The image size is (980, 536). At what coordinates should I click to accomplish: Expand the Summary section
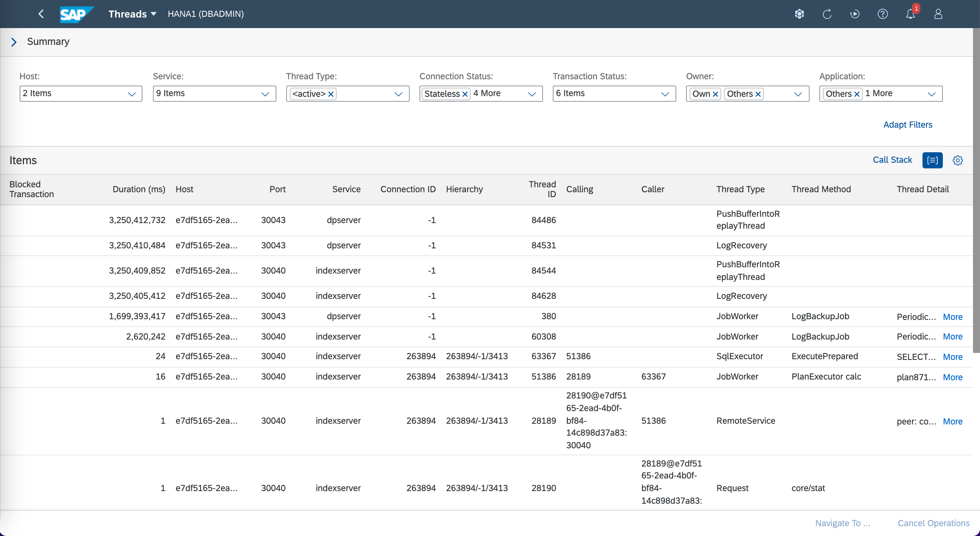click(x=14, y=42)
